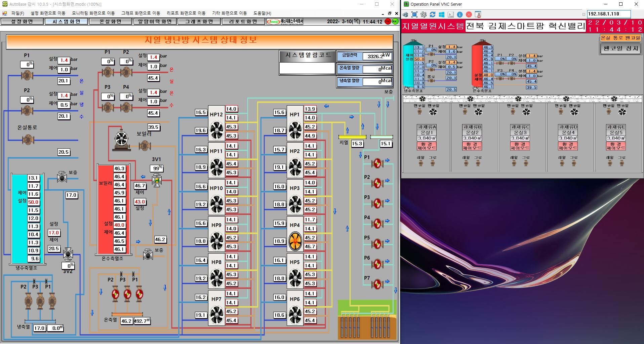Click the geothermal P7 circulation pump icon

[377, 284]
